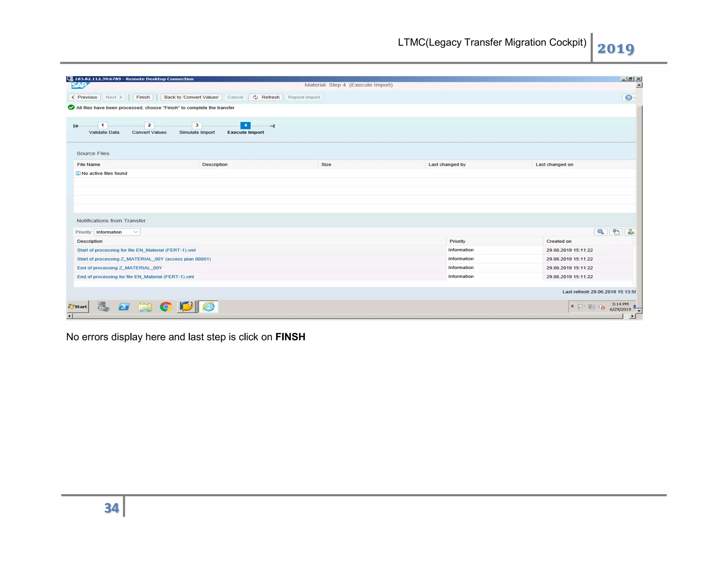This screenshot has height=562, width=728.
Task: Click Back to 'Convert Values' button
Action: point(191,97)
